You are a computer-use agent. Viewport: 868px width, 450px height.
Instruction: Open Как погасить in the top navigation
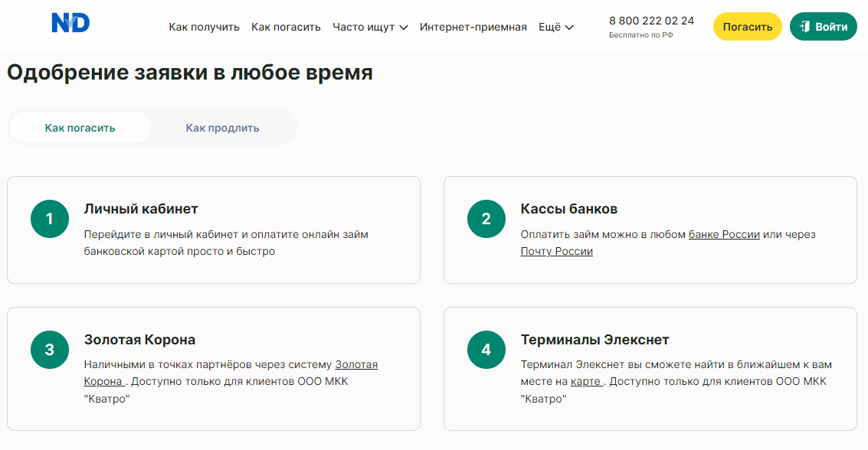[x=286, y=27]
